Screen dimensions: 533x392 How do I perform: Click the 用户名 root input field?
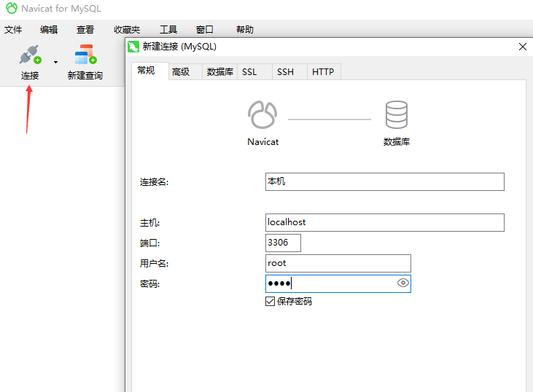(x=338, y=263)
